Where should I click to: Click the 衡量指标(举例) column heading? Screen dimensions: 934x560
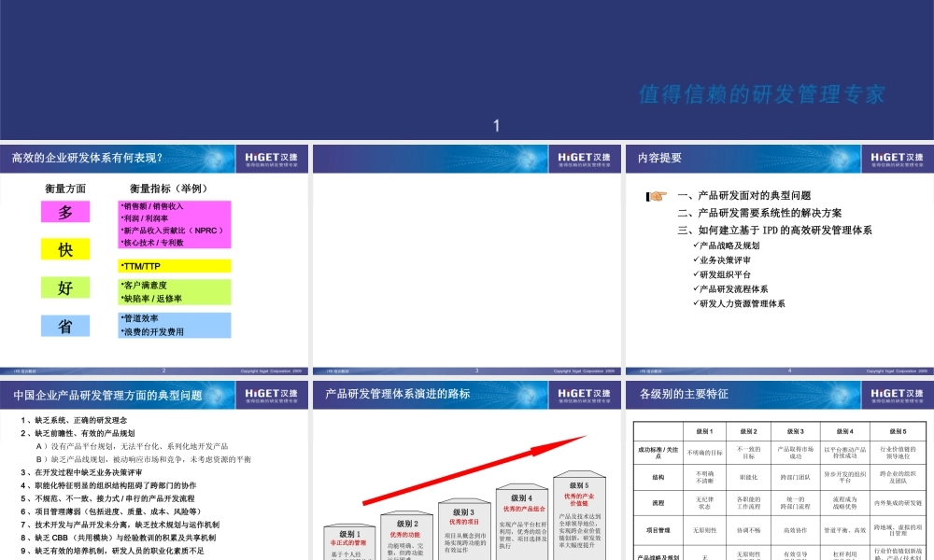tap(169, 189)
